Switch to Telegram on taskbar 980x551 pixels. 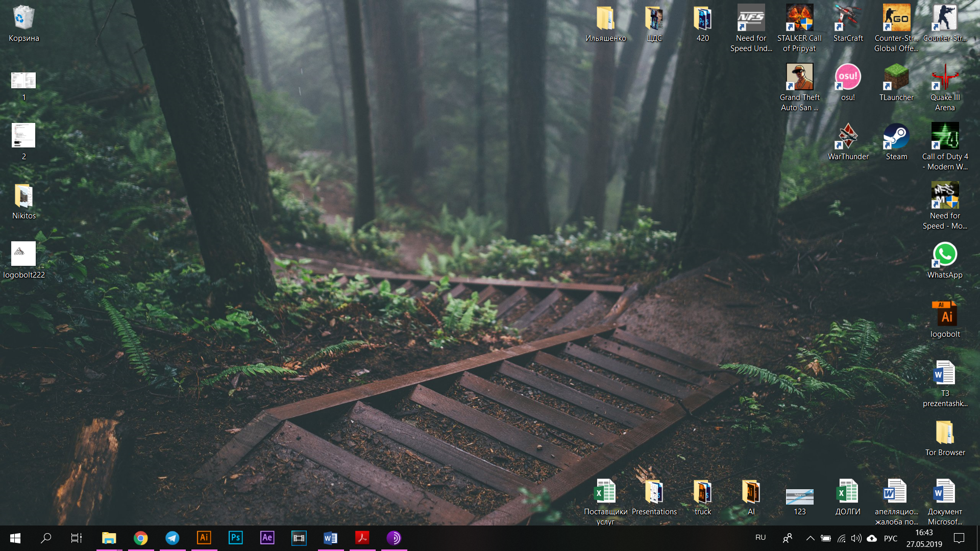pyautogui.click(x=172, y=538)
